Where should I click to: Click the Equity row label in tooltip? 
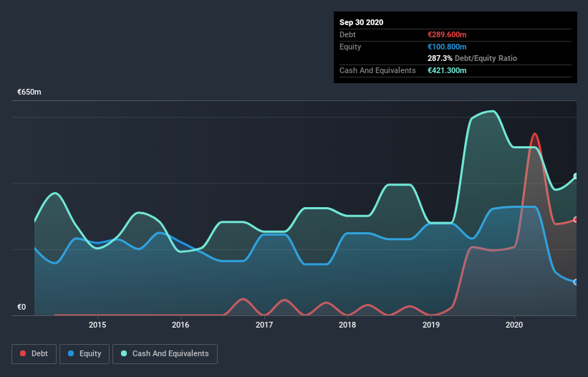tap(350, 47)
